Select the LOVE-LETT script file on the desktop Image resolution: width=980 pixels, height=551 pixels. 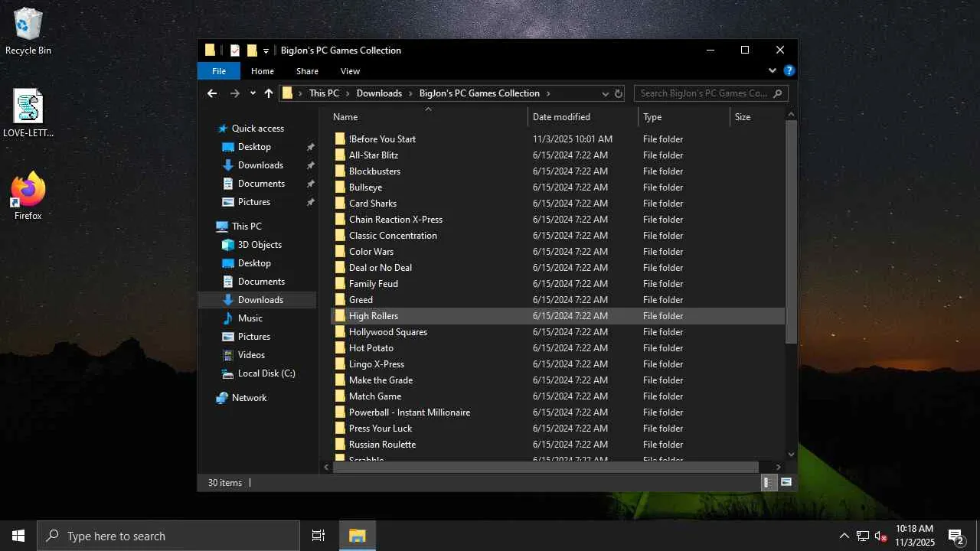point(28,113)
